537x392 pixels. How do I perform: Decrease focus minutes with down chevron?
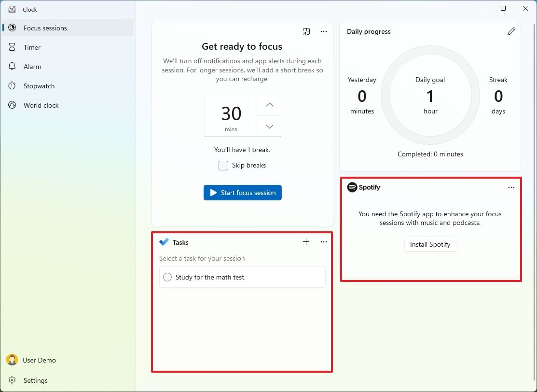point(270,126)
